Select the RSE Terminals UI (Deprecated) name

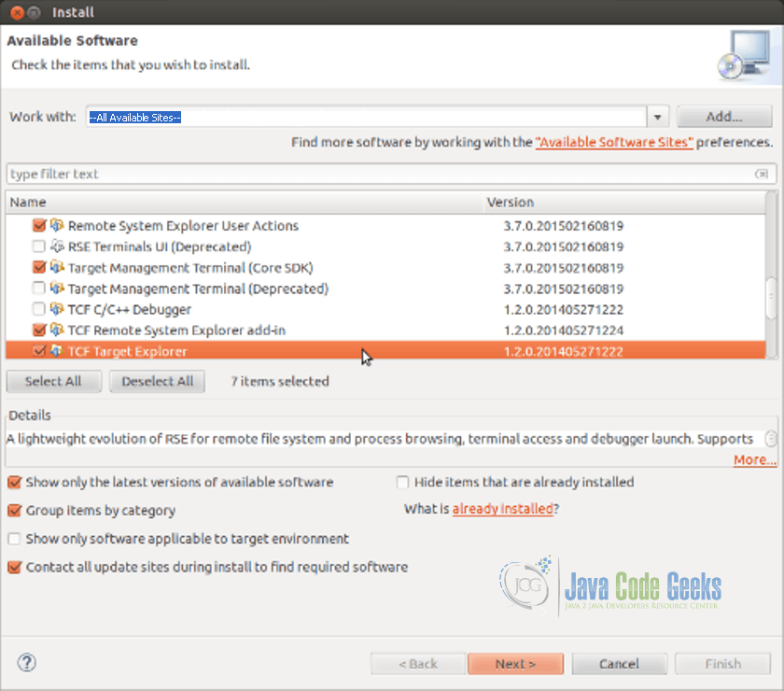point(160,247)
